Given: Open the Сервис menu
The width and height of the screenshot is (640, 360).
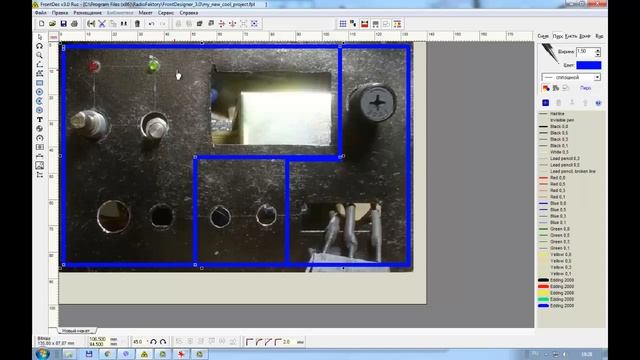Looking at the screenshot, I should pyautogui.click(x=166, y=13).
